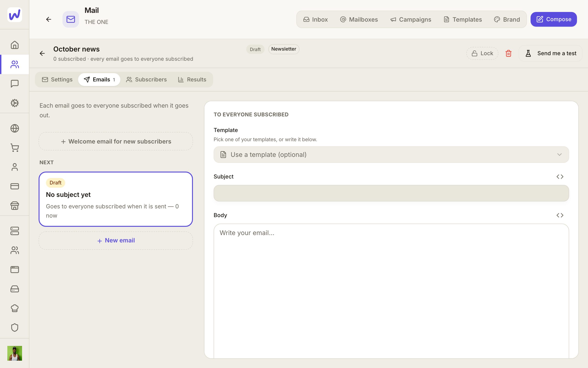The width and height of the screenshot is (588, 368).
Task: Switch to the Results tab
Action: point(192,80)
